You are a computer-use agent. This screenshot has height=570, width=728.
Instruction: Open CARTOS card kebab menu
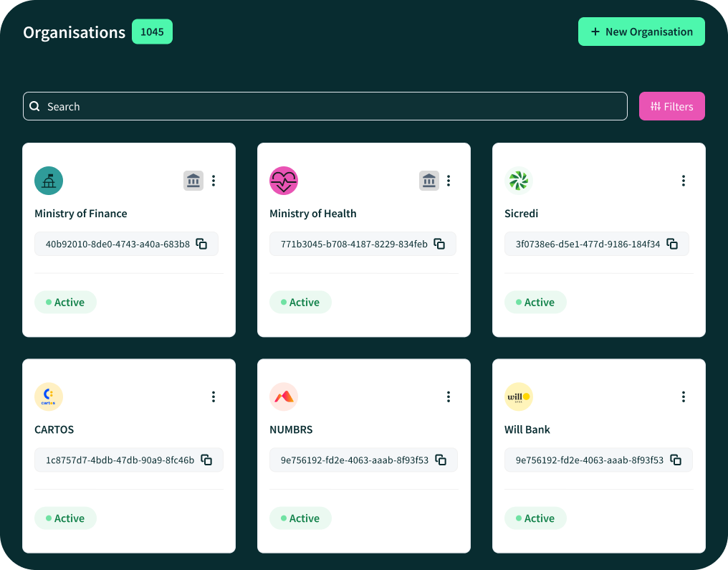[x=214, y=396]
